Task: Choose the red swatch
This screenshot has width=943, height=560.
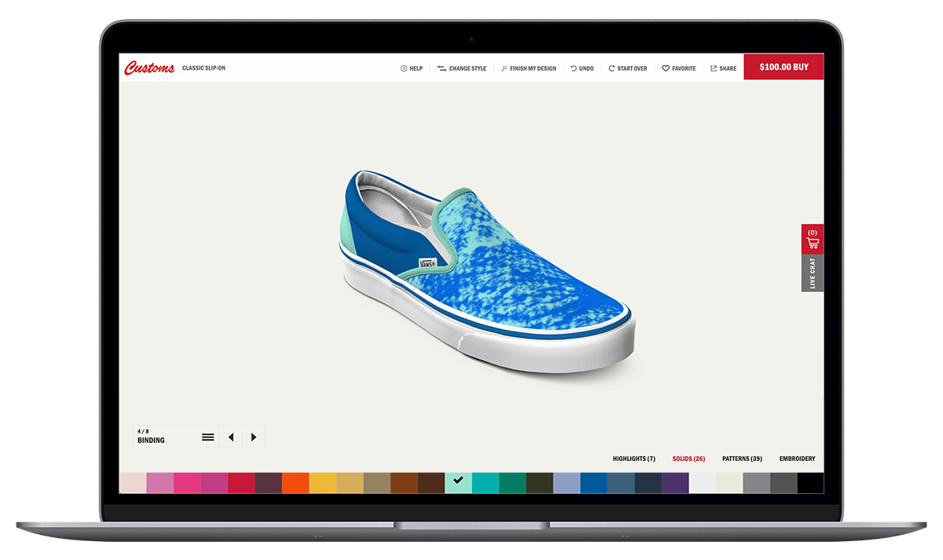Action: click(x=241, y=482)
